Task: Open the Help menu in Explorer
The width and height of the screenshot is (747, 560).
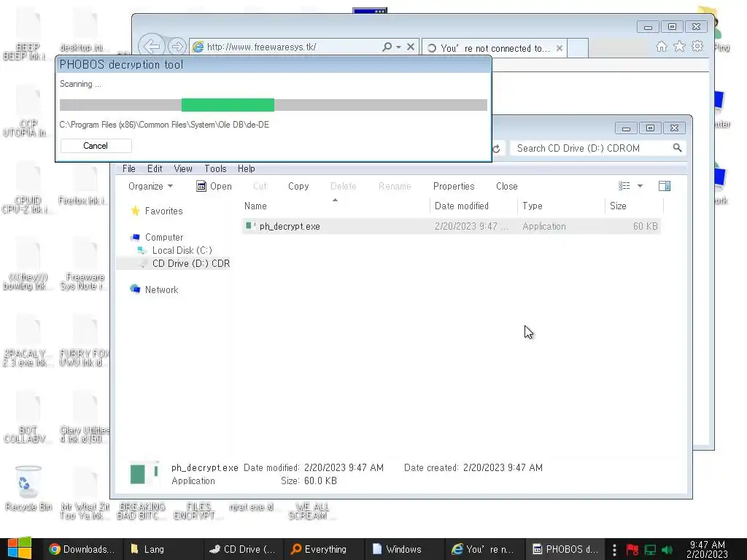Action: tap(247, 168)
